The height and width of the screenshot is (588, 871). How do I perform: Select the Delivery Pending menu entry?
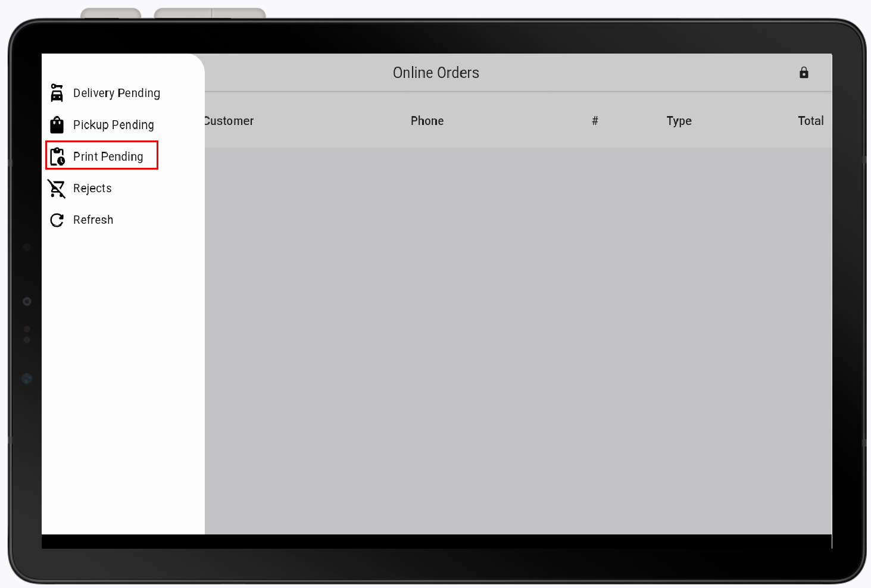(x=116, y=93)
